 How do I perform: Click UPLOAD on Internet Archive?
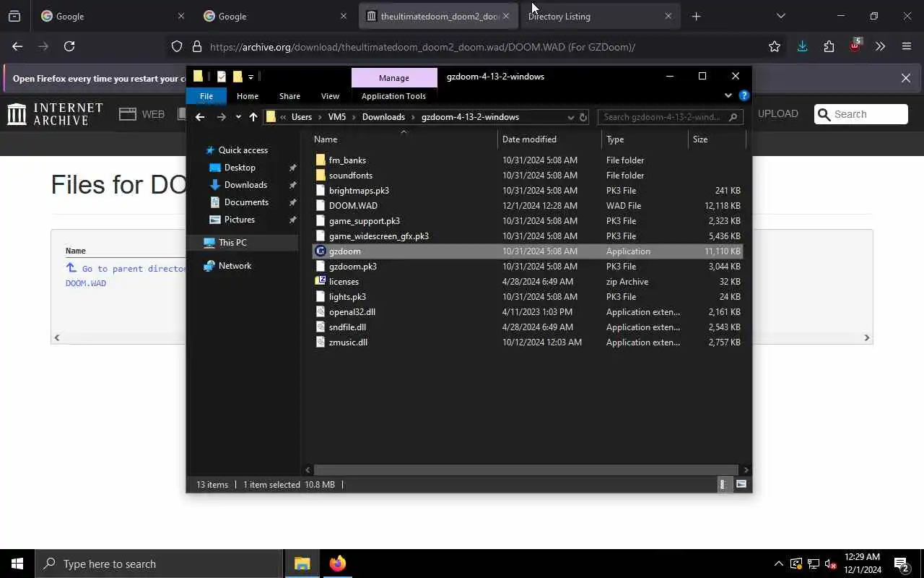777,113
